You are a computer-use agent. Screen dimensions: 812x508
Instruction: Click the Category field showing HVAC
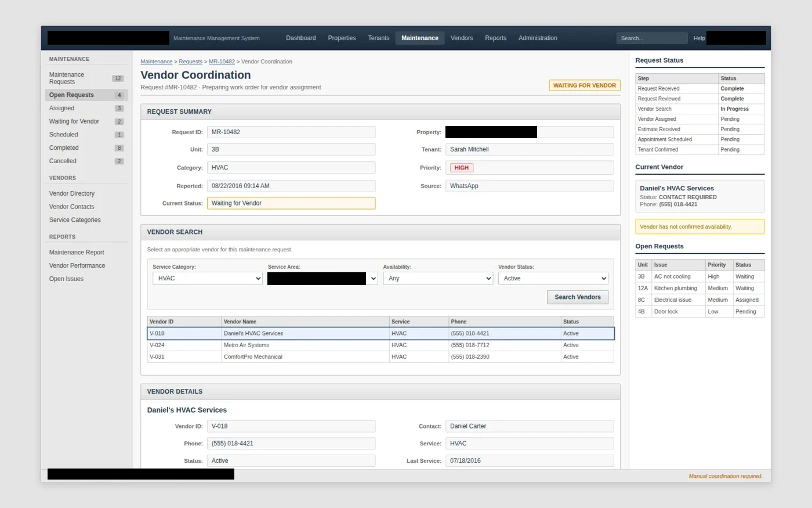291,168
